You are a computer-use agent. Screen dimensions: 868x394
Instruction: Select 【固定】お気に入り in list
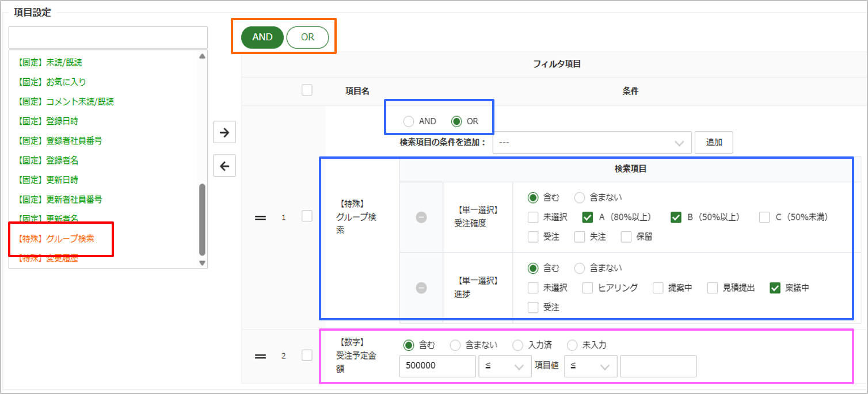[x=52, y=82]
